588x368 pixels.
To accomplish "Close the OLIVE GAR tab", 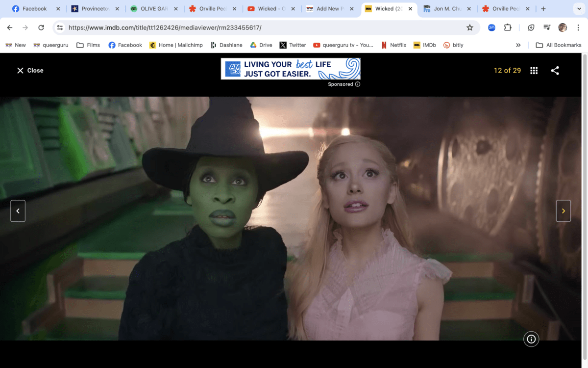I will click(175, 9).
